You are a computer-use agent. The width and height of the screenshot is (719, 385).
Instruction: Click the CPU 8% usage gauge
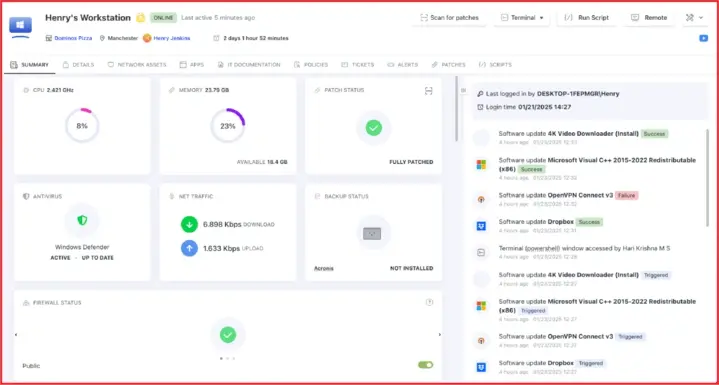[x=82, y=126]
